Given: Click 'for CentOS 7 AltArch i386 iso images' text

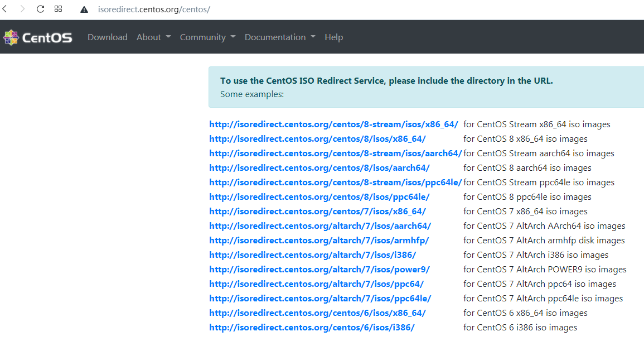Looking at the screenshot, I should (x=536, y=255).
